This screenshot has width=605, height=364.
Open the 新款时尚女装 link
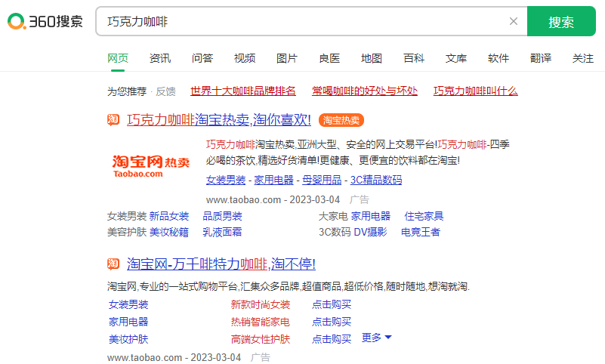pyautogui.click(x=261, y=304)
